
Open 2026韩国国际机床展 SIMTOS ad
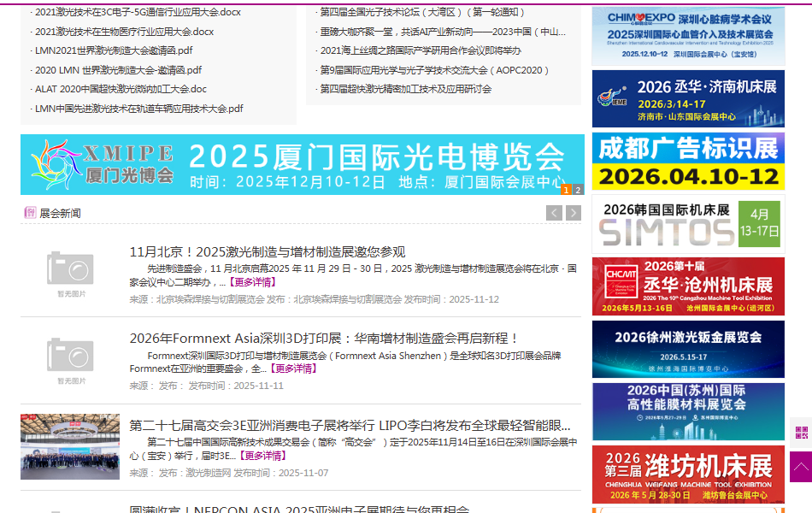pyautogui.click(x=688, y=224)
